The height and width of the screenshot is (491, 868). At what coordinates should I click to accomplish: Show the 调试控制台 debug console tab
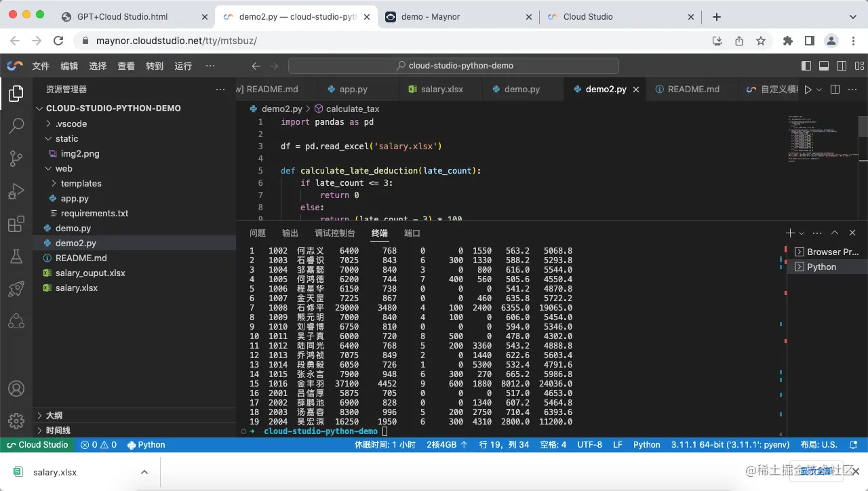pos(335,233)
